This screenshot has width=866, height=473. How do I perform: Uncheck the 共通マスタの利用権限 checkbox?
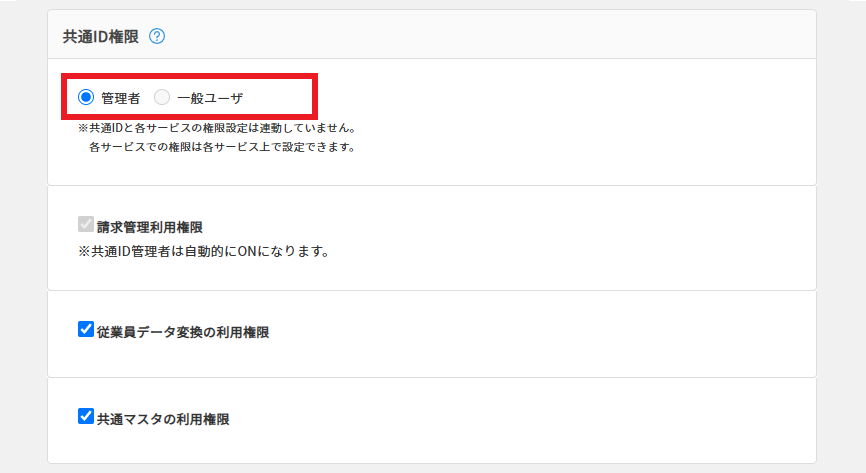pyautogui.click(x=86, y=417)
